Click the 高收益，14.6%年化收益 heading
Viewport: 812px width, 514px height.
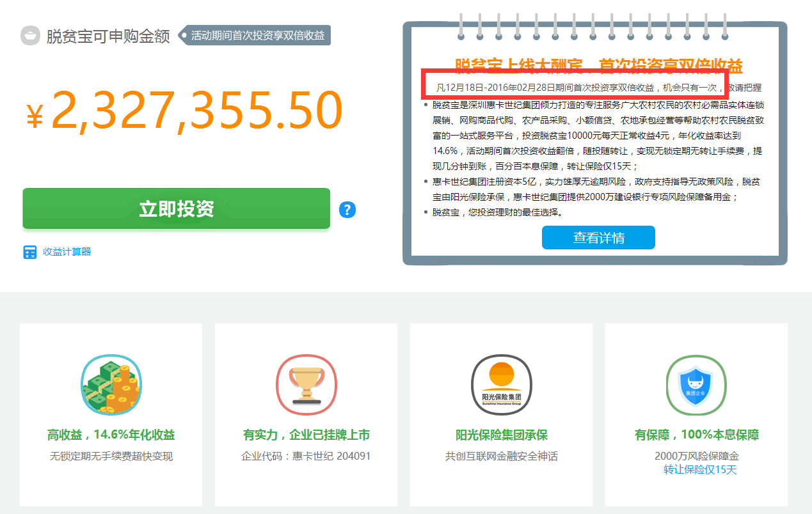click(111, 435)
